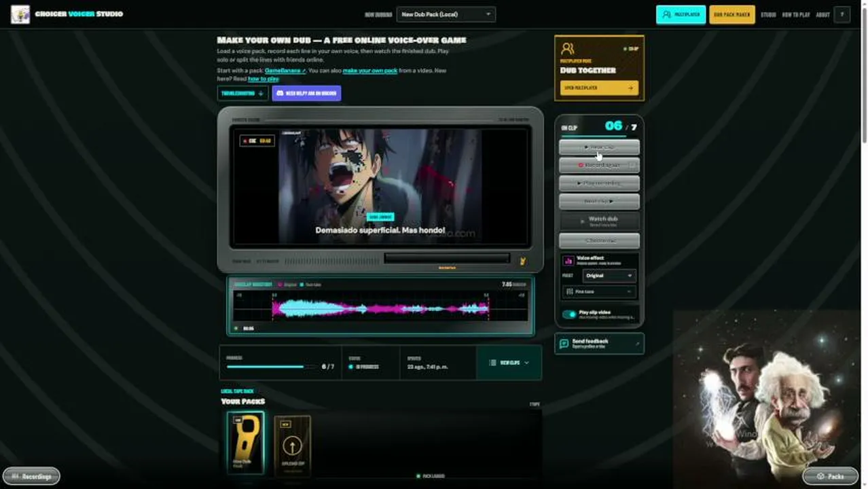Follow the 'make your own pack' link
This screenshot has height=489, width=868.
coord(369,71)
